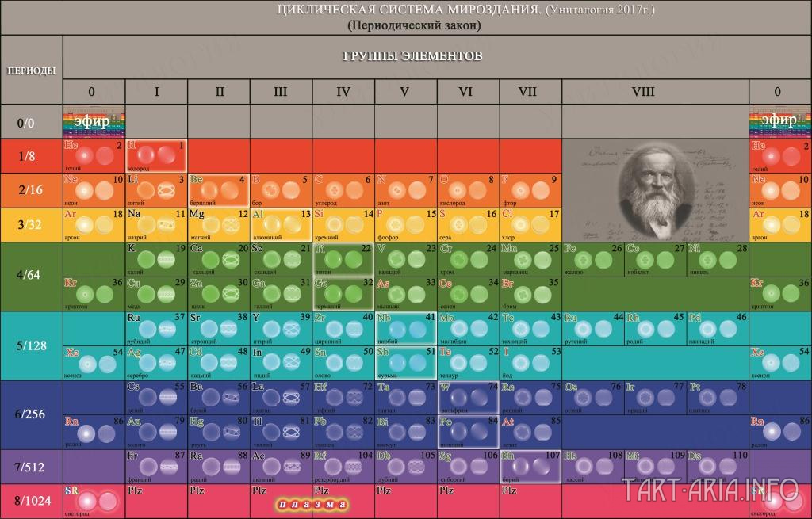
Task: Select the Niobium (Nb) element number 41
Action: 406,329
